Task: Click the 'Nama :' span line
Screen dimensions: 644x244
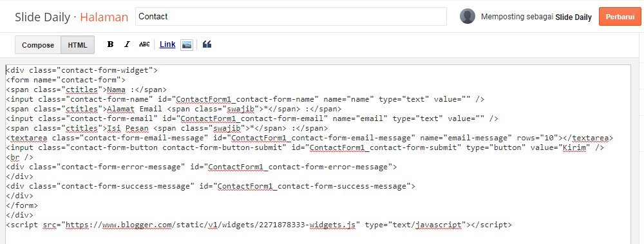Action: [x=87, y=89]
